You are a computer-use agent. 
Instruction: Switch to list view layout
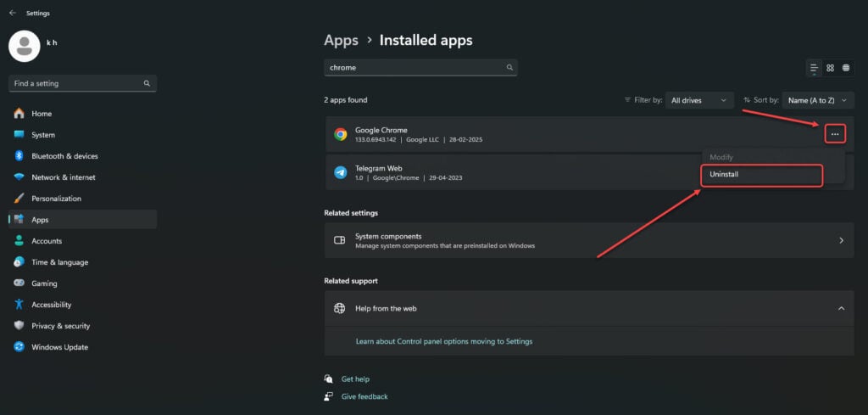[x=815, y=68]
